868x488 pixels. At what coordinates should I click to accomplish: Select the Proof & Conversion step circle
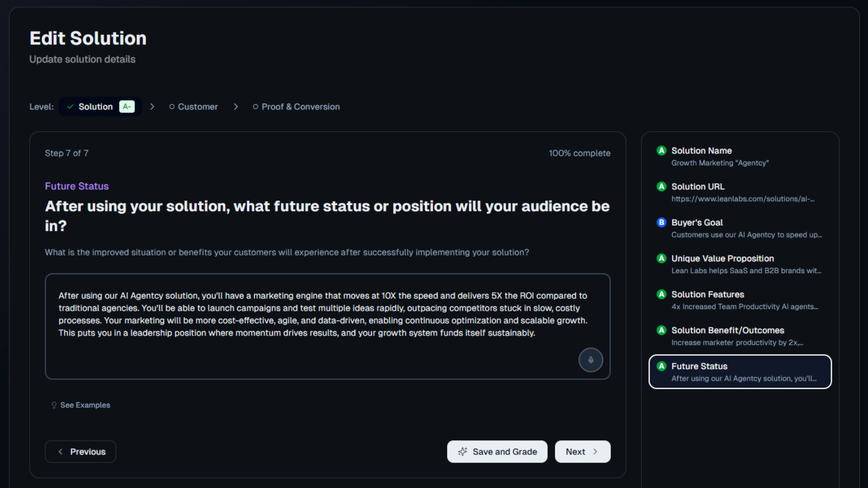(x=256, y=107)
